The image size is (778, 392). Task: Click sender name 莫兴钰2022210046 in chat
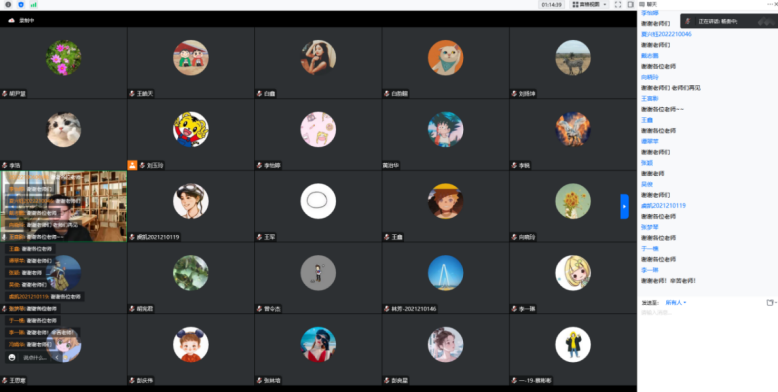tap(666, 34)
